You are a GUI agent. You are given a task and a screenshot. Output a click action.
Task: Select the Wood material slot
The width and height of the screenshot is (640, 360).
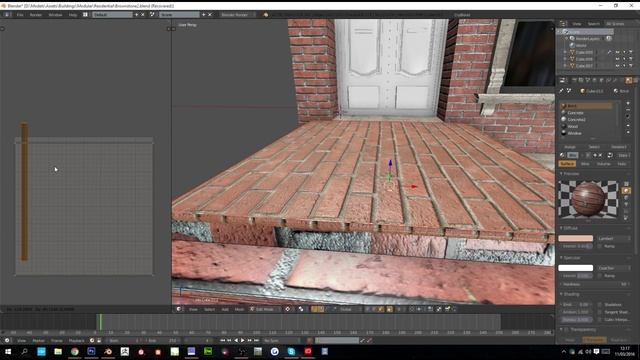point(586,127)
